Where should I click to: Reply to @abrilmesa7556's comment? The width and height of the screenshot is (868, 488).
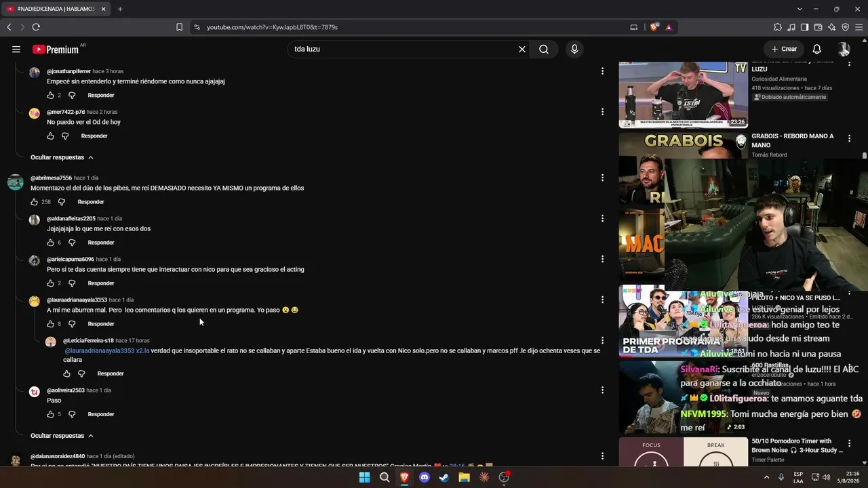click(x=91, y=202)
